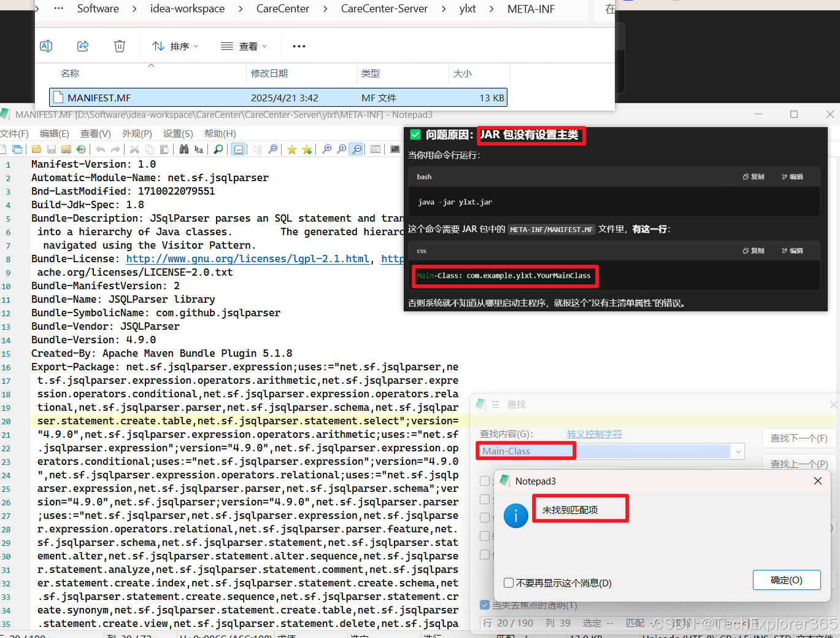Click the Name (名称) column header
Viewport: 840px width, 638px height.
(x=70, y=73)
